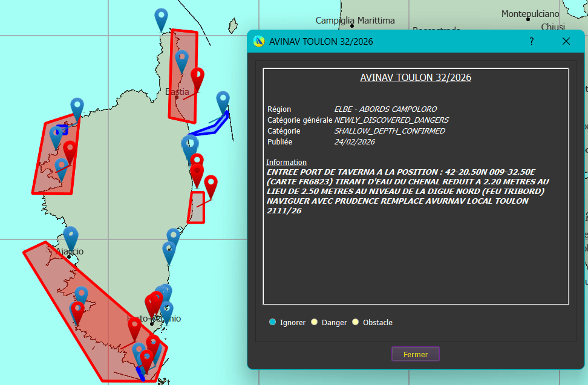This screenshot has width=588, height=385.
Task: Select the blue marker just above Ajaccio
Action: point(71,236)
